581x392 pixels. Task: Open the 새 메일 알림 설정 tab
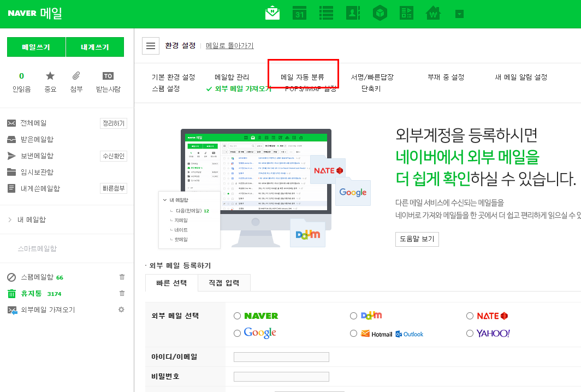tap(521, 77)
